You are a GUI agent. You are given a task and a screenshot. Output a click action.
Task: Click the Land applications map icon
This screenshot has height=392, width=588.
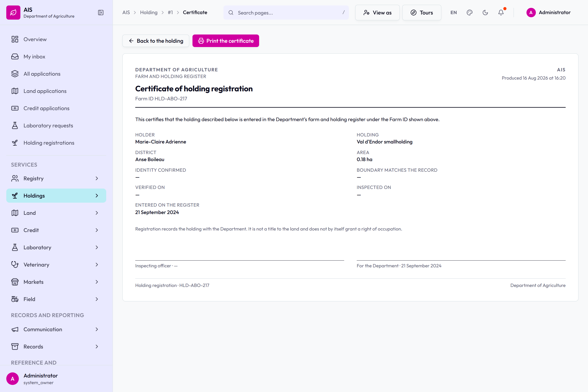(x=15, y=91)
